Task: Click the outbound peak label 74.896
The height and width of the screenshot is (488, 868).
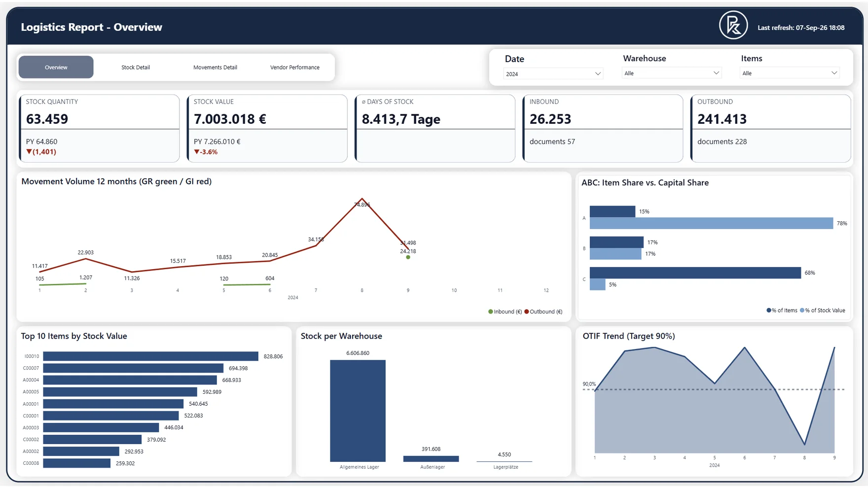Action: (x=362, y=205)
